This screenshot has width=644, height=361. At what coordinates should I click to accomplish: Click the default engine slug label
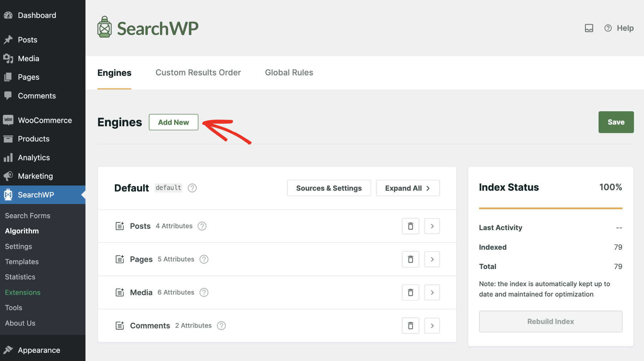[169, 188]
